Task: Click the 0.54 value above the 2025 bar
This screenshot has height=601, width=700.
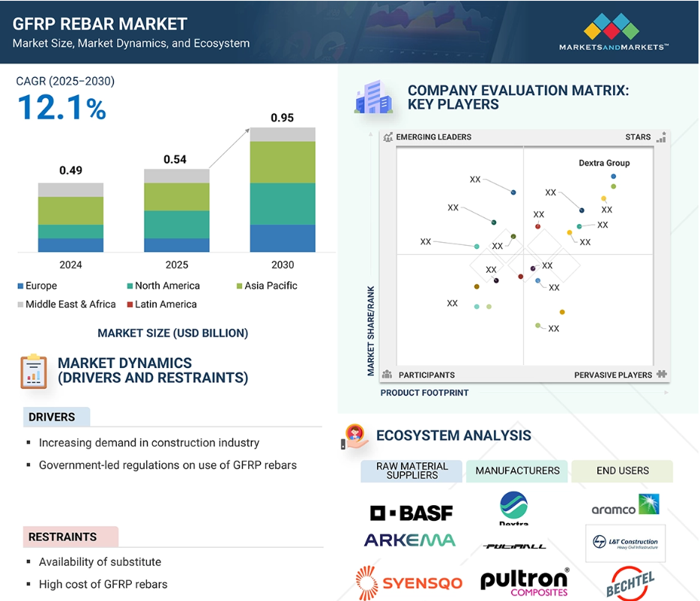Action: [x=175, y=160]
